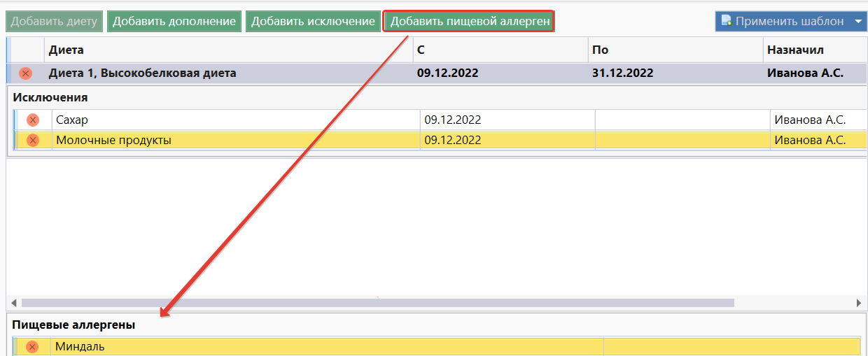Click the Назначил column header
Viewport: 868px width, 356px height.
tap(795, 50)
